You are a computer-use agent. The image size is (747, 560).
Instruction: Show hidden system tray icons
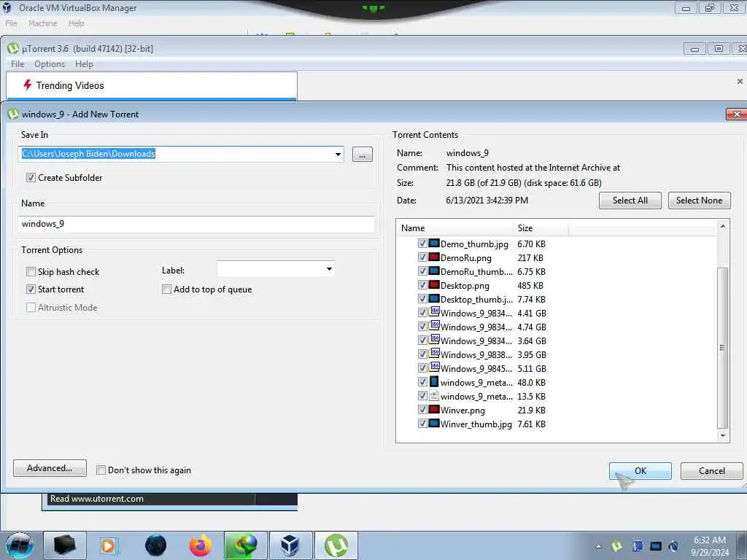598,546
